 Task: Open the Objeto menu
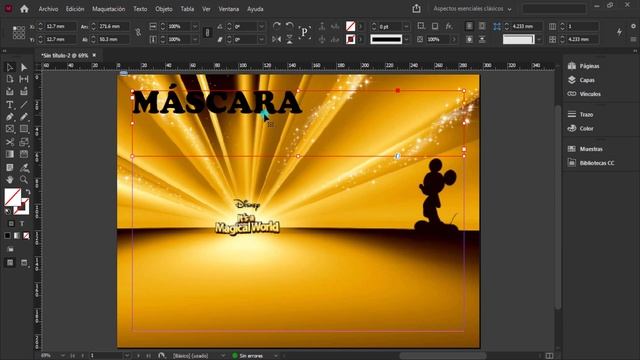pyautogui.click(x=164, y=9)
